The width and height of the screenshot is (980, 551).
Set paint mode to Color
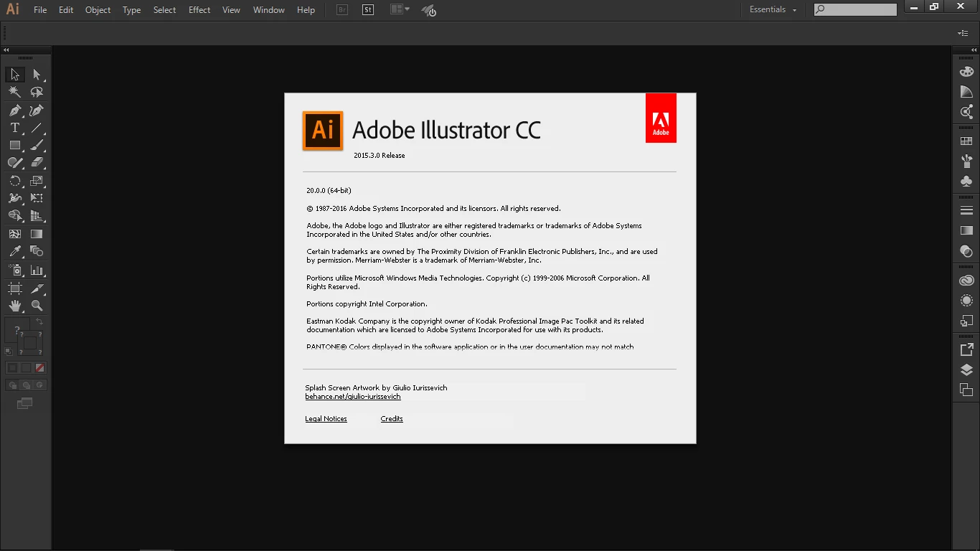point(12,367)
